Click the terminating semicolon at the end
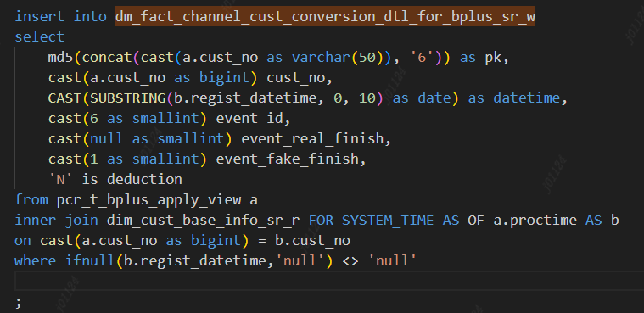Viewport: 644px width, 313px height. pyautogui.click(x=18, y=303)
